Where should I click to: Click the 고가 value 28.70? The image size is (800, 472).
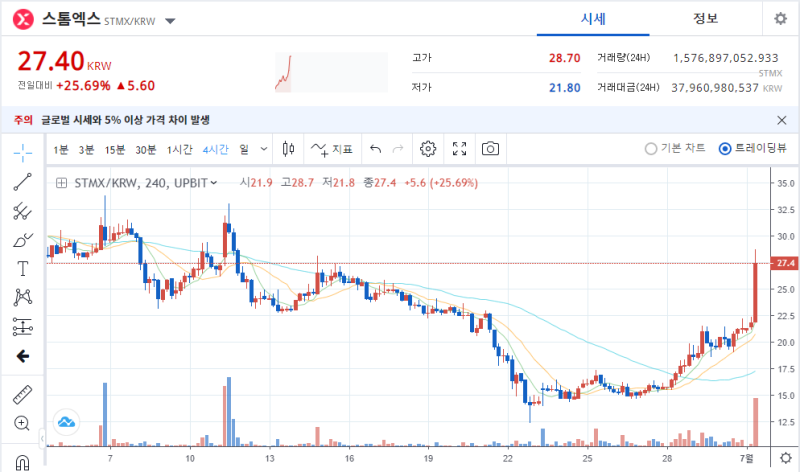[x=564, y=58]
